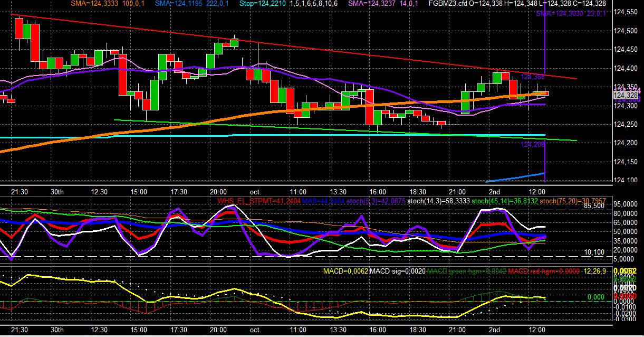Click the 124,250 price axis label
This screenshot has width=644, height=337.
(627, 124)
